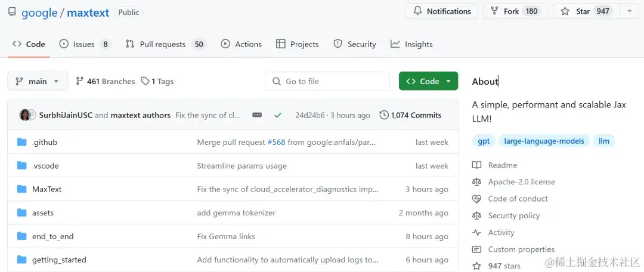The image size is (644, 272).
Task: Open the end_to_end folder
Action: pyautogui.click(x=52, y=236)
